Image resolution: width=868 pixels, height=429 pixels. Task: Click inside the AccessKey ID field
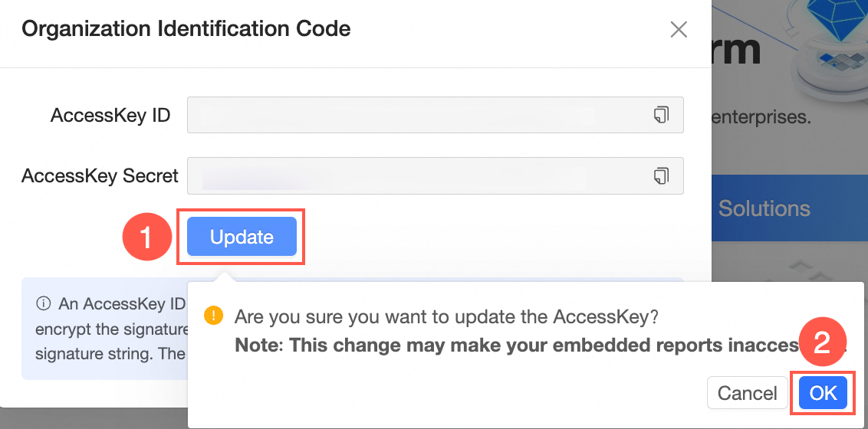tap(414, 115)
